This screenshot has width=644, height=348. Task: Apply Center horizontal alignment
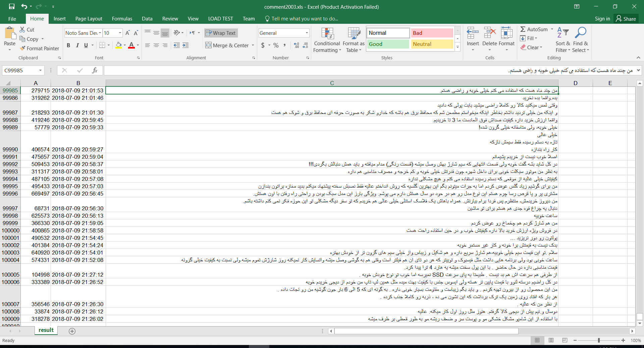click(156, 45)
